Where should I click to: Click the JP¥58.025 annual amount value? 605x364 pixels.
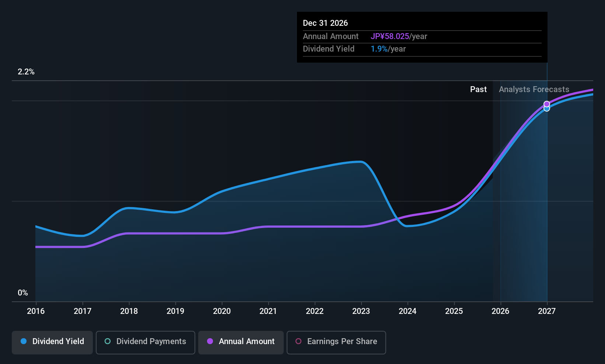390,36
